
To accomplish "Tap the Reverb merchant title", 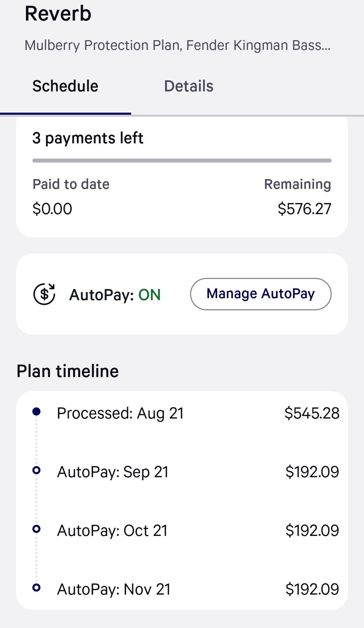I will tap(58, 14).
